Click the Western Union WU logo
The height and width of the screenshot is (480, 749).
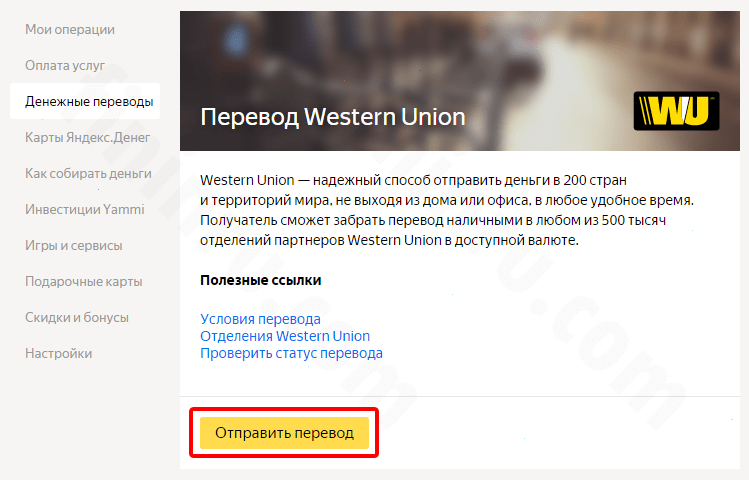pos(676,111)
